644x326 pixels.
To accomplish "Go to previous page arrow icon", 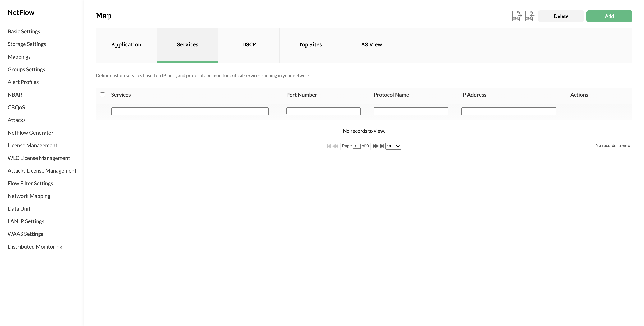I will coord(336,146).
